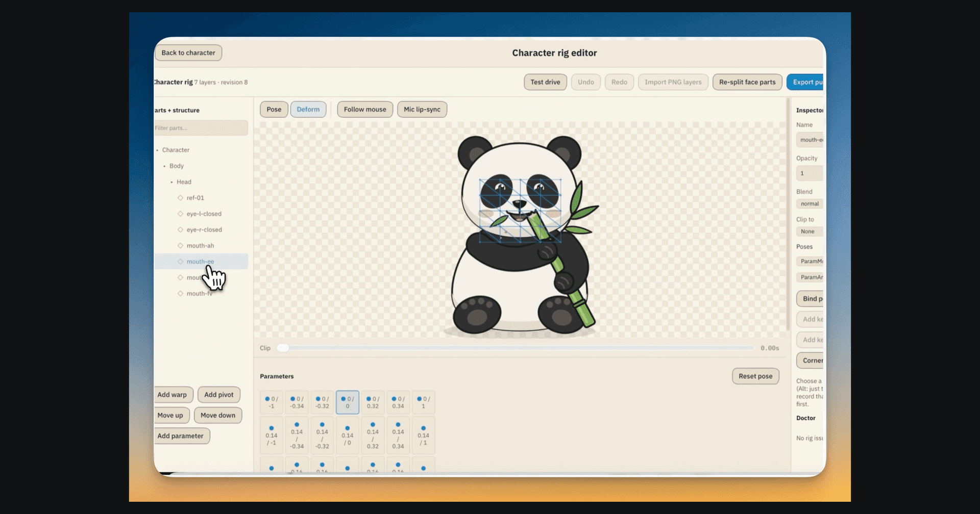Collapse the Head tree node
The height and width of the screenshot is (514, 980).
[x=171, y=182]
